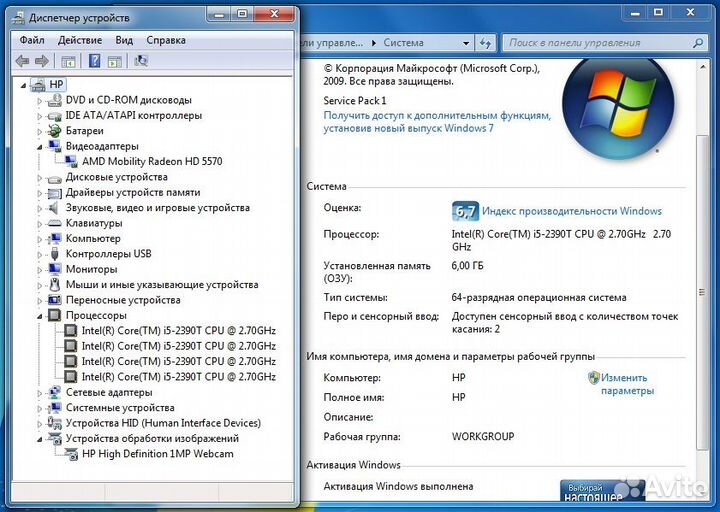Open the Справка menu
720x512 pixels.
pos(166,40)
